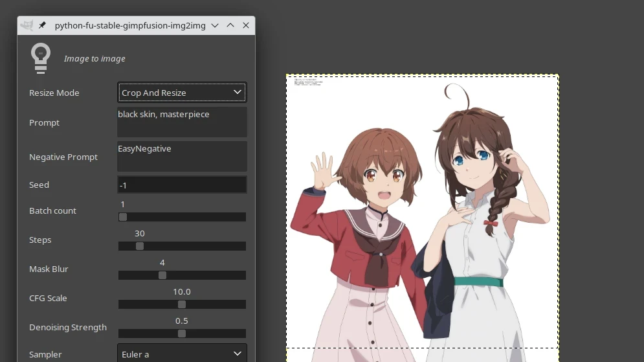Click the Denoising Strength slider handle

[x=182, y=334]
